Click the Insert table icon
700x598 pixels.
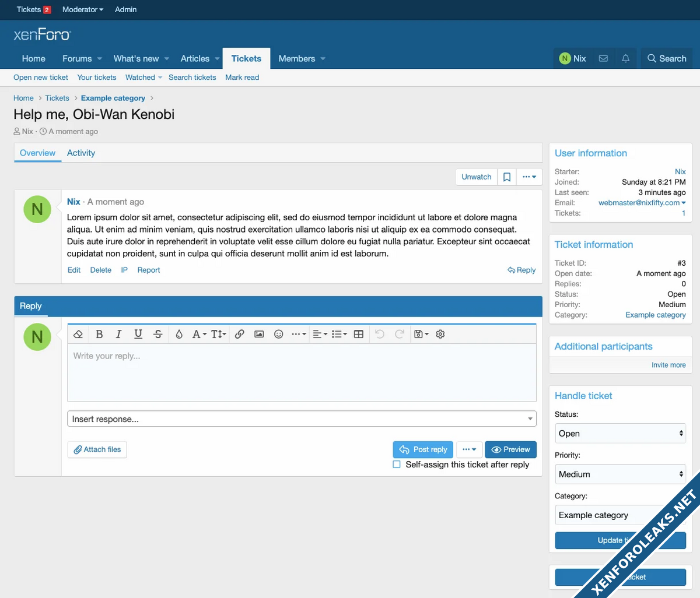tap(359, 334)
